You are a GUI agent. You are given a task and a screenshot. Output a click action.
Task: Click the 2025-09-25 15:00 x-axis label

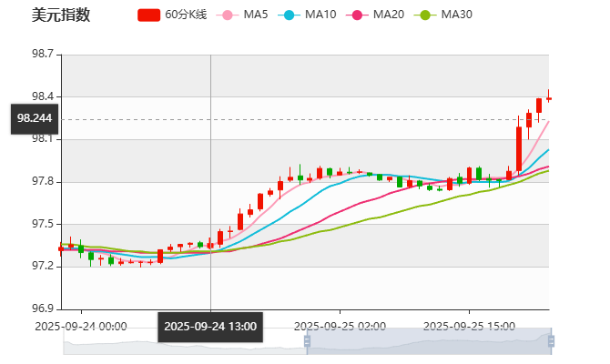click(x=470, y=326)
